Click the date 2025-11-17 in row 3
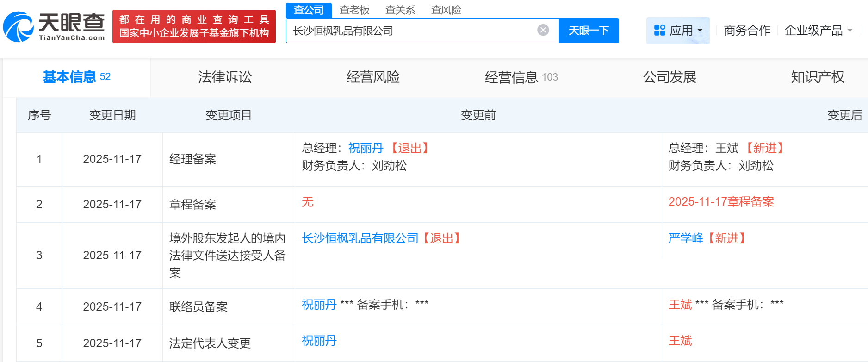 click(112, 256)
